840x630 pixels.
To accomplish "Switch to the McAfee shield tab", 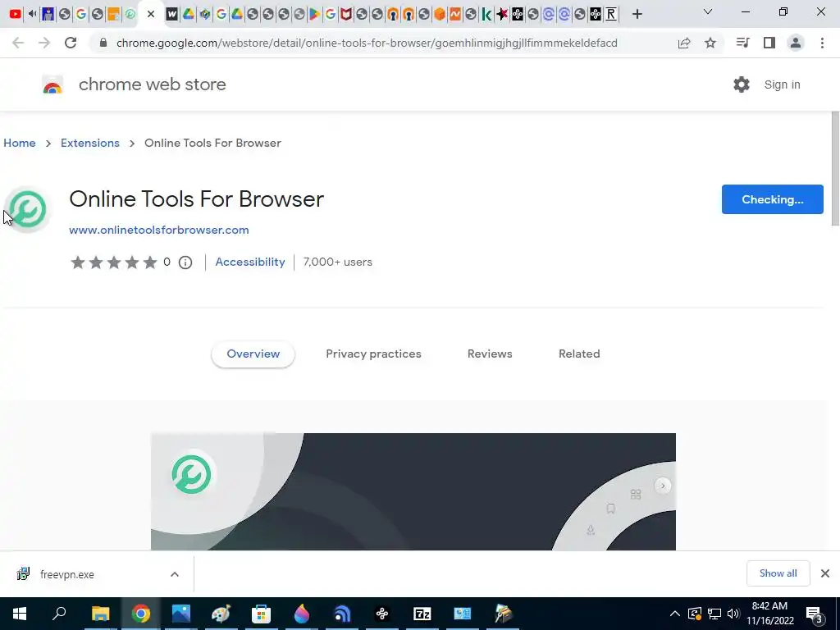I will (346, 14).
